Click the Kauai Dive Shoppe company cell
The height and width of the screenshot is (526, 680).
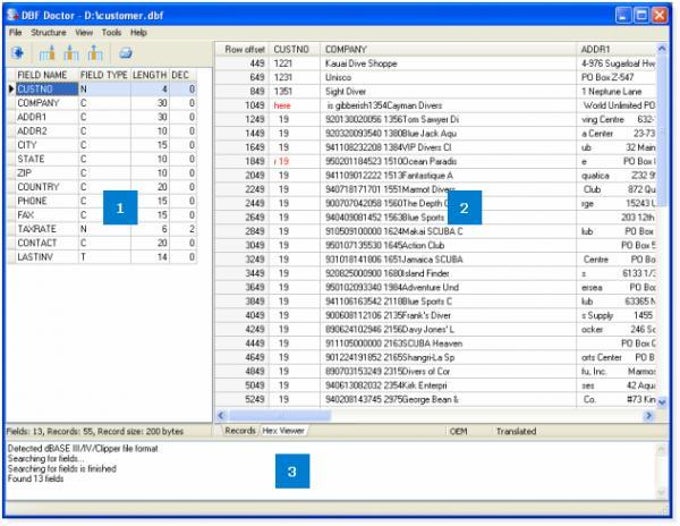click(448, 63)
